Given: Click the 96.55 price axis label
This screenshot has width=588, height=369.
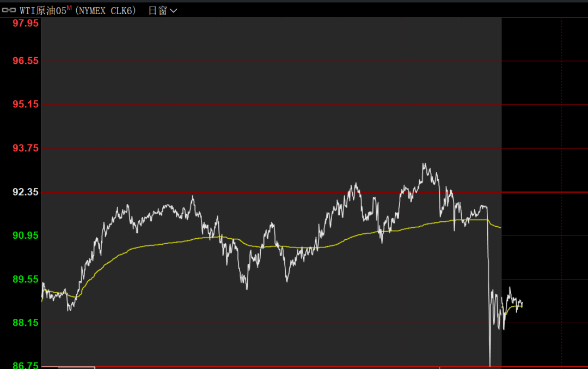Looking at the screenshot, I should pyautogui.click(x=26, y=61).
